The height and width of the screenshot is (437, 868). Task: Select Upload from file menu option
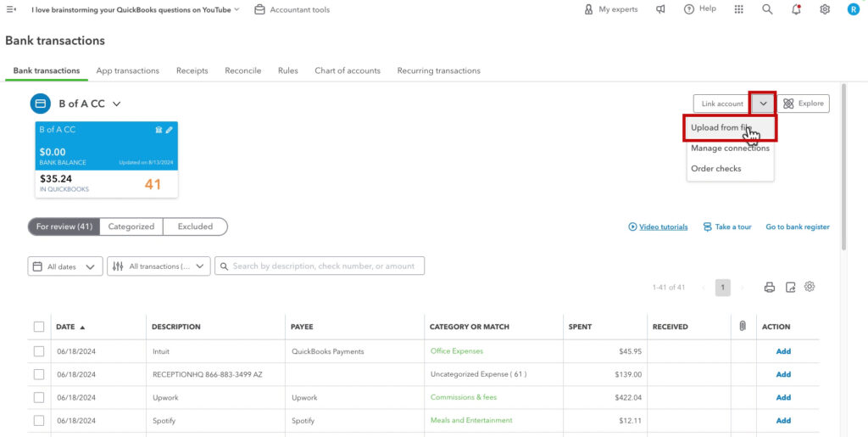coord(730,128)
